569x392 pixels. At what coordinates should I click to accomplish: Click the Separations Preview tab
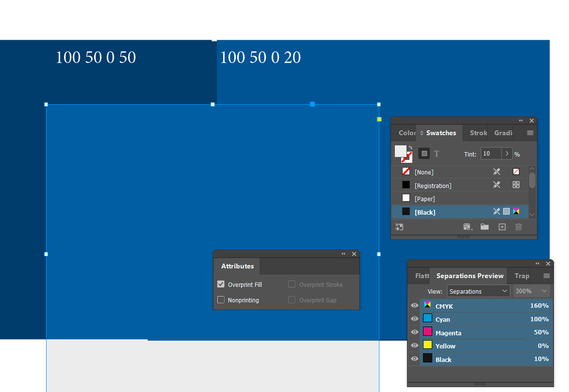pos(470,276)
